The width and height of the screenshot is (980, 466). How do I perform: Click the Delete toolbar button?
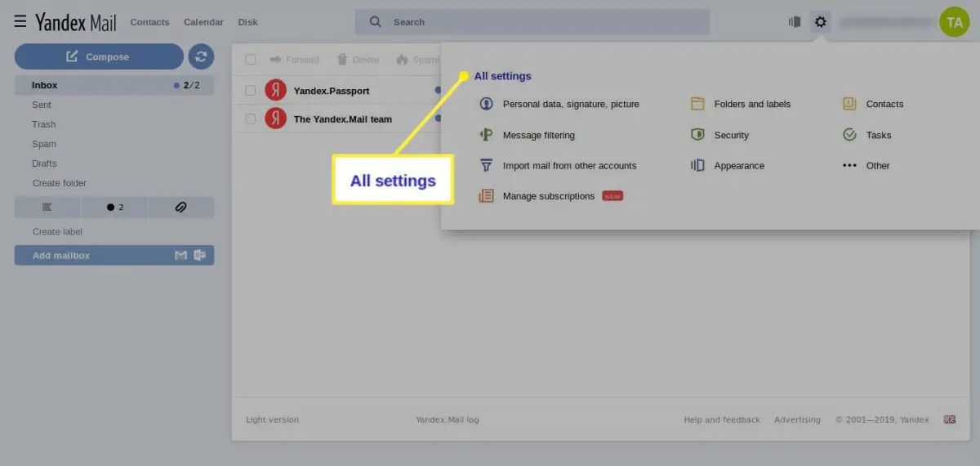click(x=358, y=60)
